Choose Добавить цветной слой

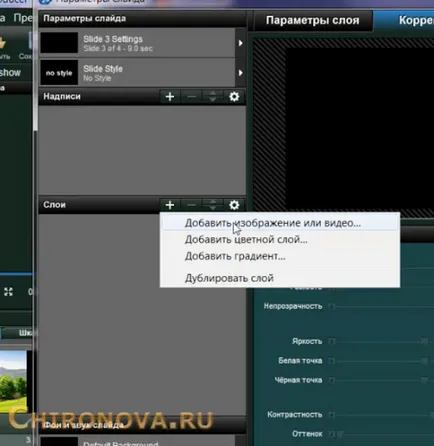[x=280, y=239]
